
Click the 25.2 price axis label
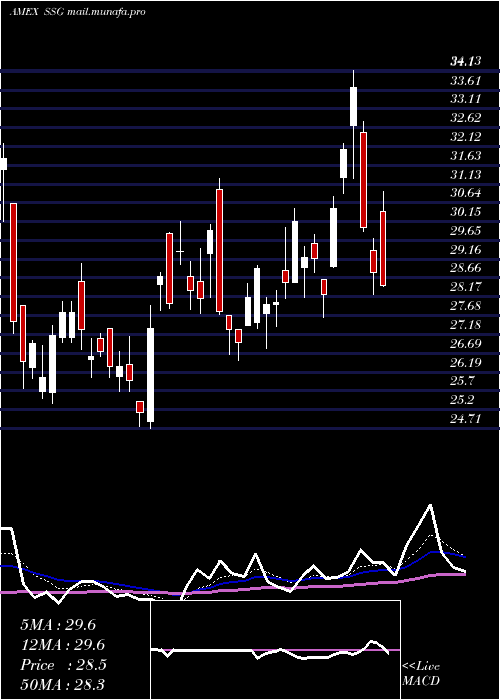pos(462,400)
